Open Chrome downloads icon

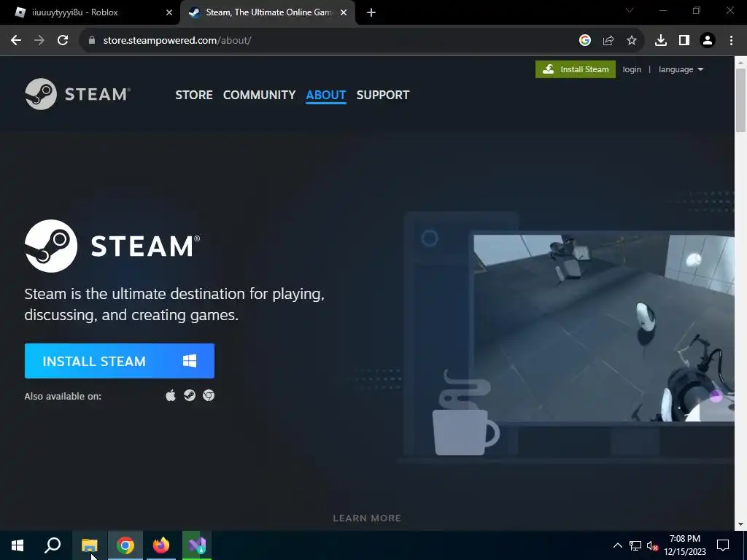click(x=661, y=41)
